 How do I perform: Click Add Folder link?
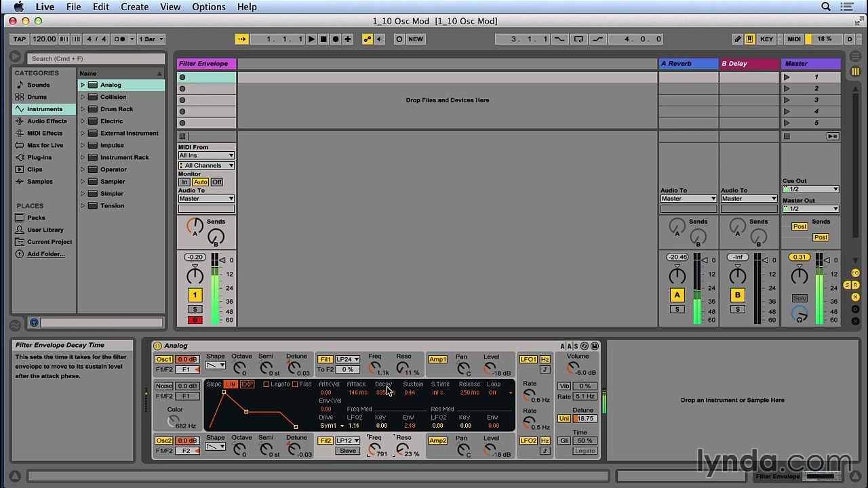pos(46,254)
